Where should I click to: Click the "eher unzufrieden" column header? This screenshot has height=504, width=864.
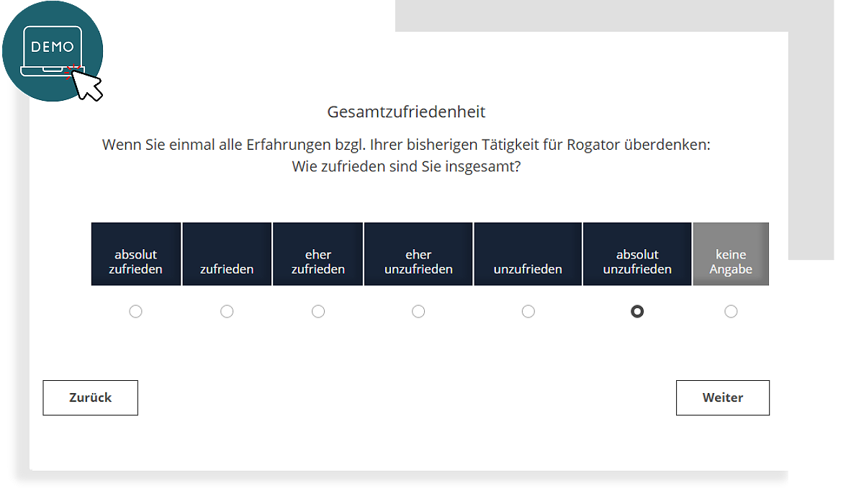pyautogui.click(x=418, y=253)
